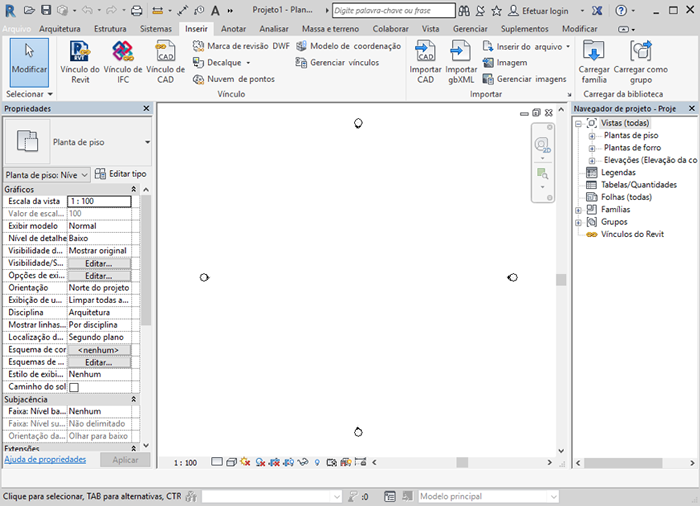The image size is (700, 506).
Task: Open the Planta de piso type dropdown
Action: coord(147,143)
